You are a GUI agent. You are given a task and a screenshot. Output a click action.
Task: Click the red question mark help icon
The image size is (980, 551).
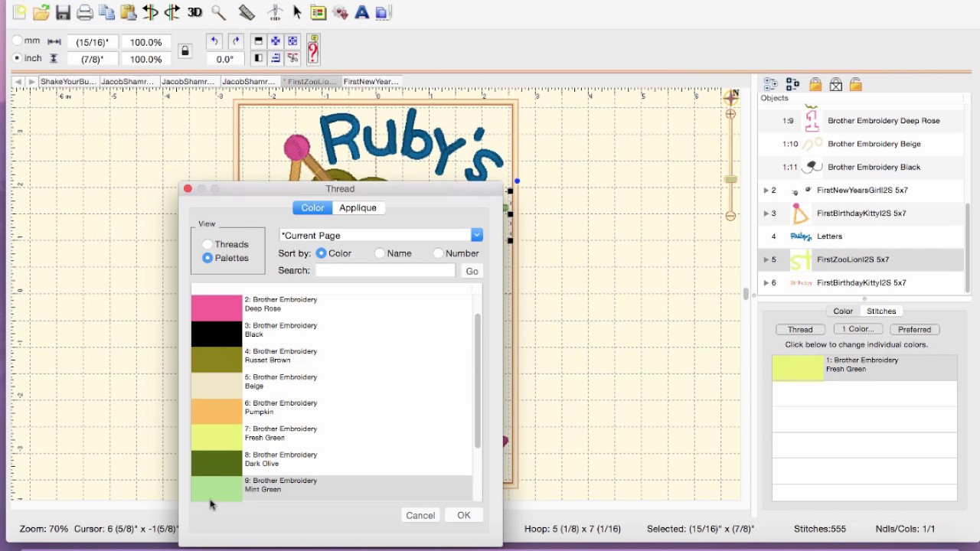coord(313,50)
